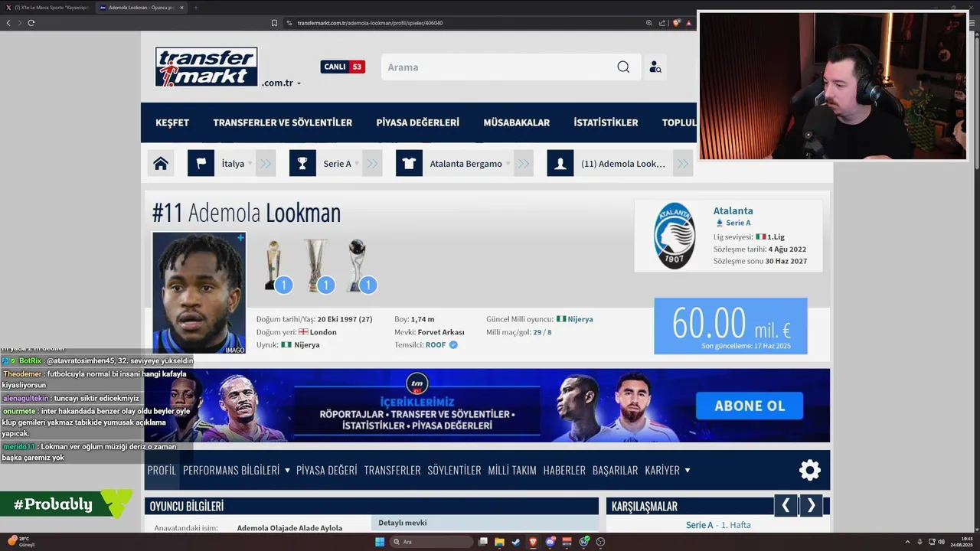Open the (11) Ademola Lookman breadcrumb

point(623,164)
